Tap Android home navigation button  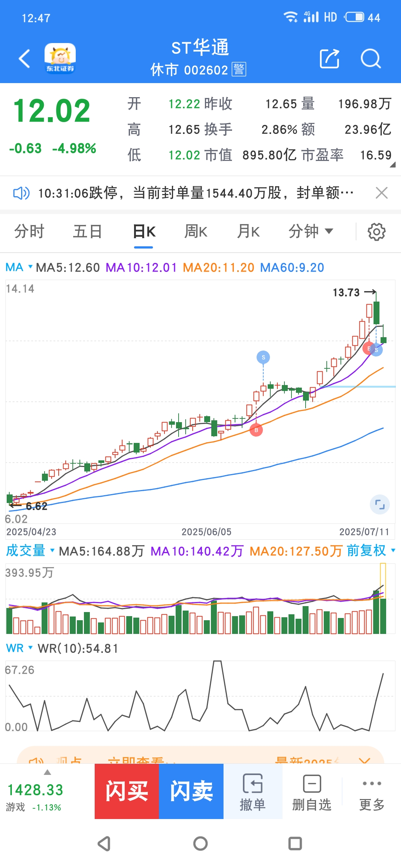pyautogui.click(x=200, y=844)
